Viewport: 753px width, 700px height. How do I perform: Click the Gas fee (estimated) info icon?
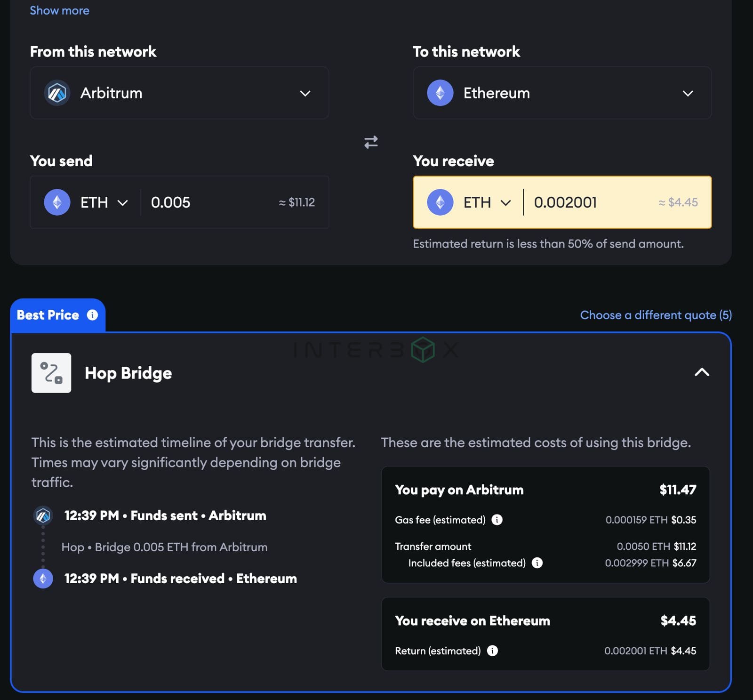coord(497,520)
